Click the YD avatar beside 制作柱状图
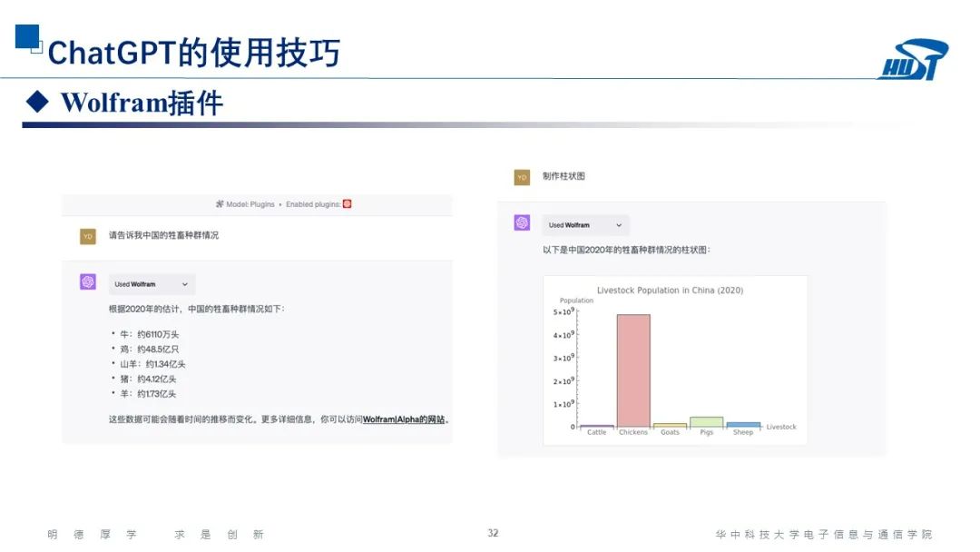The height and width of the screenshot is (552, 980). tap(522, 178)
